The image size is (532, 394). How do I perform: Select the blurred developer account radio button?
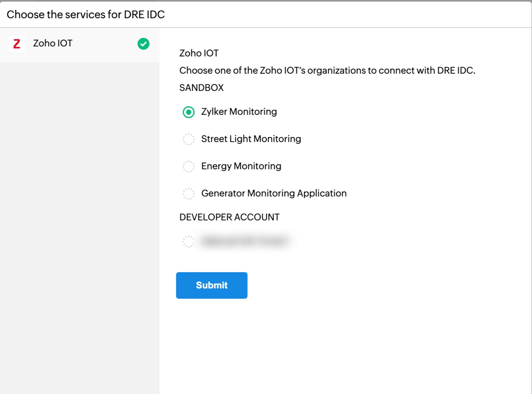(x=188, y=242)
